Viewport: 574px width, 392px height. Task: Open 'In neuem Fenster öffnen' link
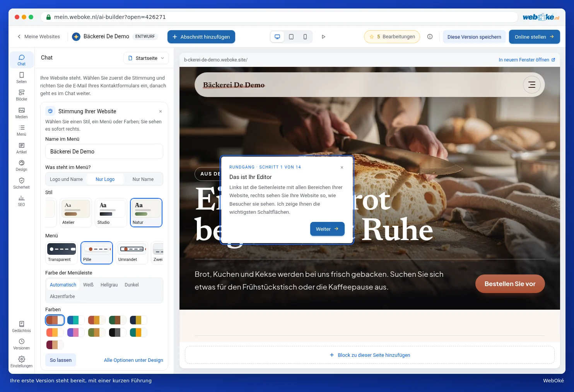(527, 60)
